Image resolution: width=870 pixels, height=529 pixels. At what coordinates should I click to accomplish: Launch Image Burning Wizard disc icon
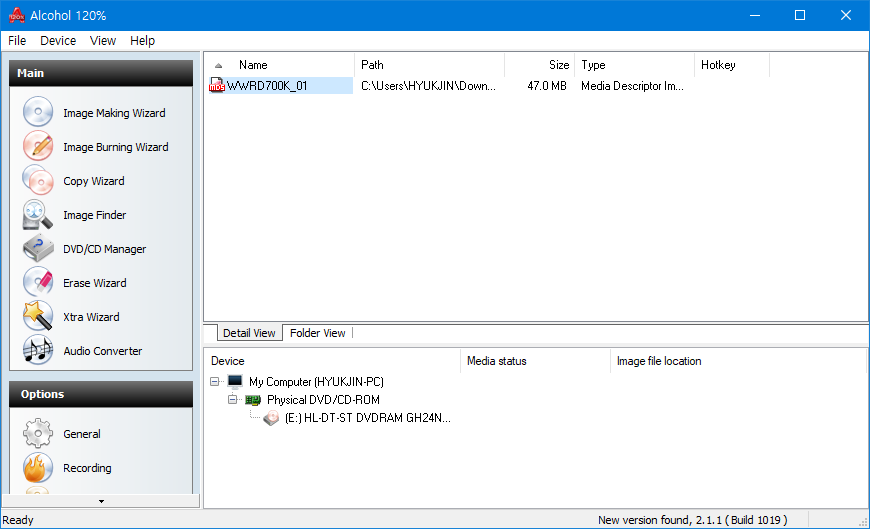point(38,146)
